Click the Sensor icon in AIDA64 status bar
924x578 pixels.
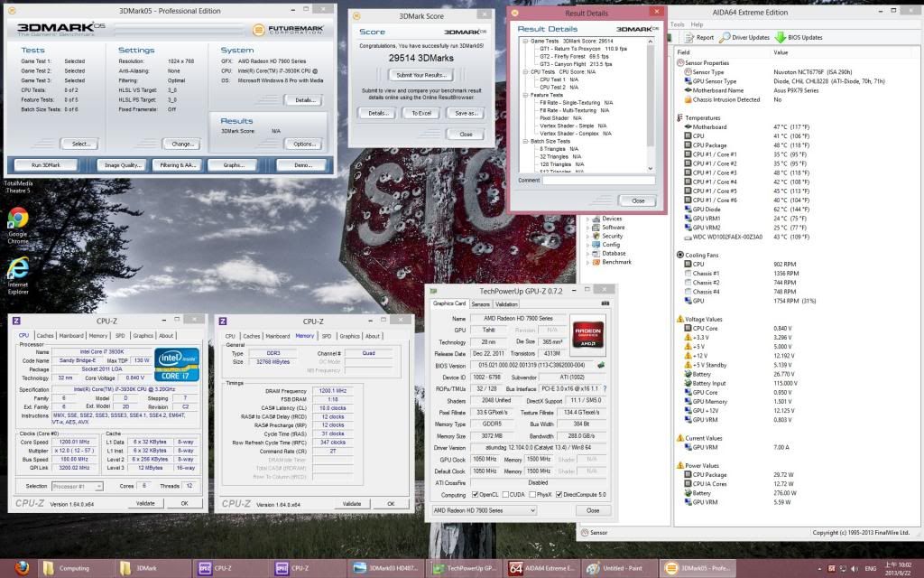coord(585,533)
